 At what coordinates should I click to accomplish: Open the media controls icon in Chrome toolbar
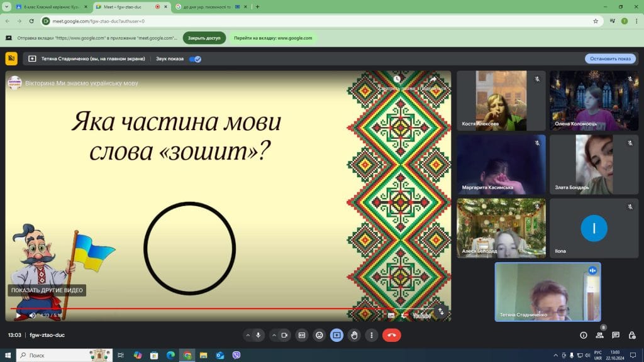coord(613,21)
